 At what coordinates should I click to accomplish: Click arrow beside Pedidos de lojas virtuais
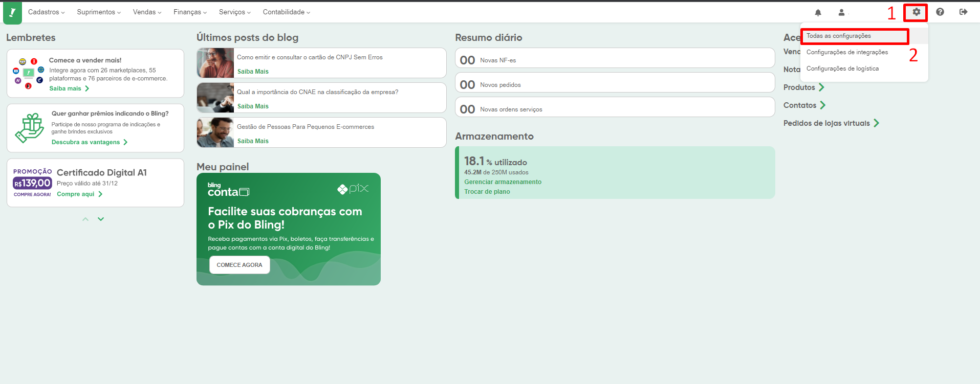(876, 123)
